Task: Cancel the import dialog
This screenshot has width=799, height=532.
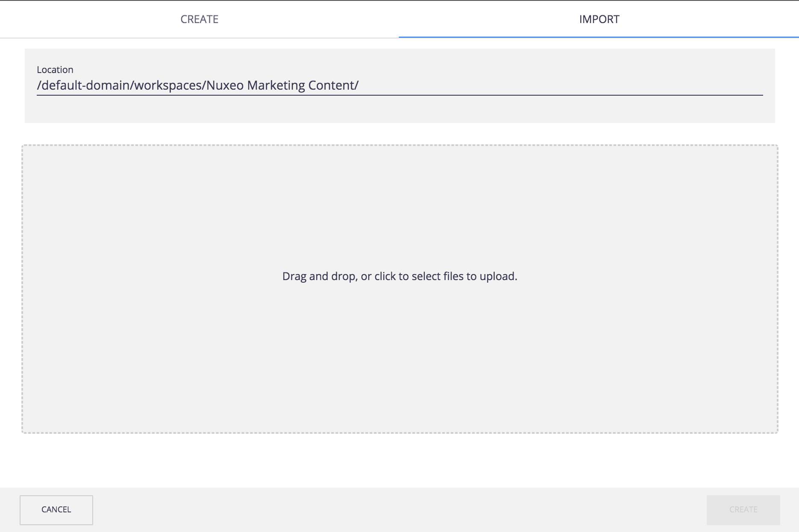Action: pyautogui.click(x=56, y=510)
